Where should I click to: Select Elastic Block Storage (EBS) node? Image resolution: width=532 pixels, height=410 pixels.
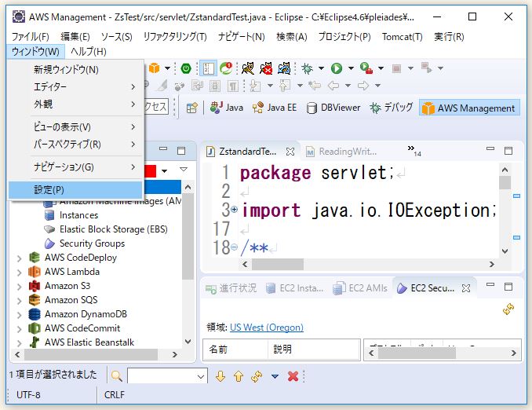pyautogui.click(x=113, y=229)
